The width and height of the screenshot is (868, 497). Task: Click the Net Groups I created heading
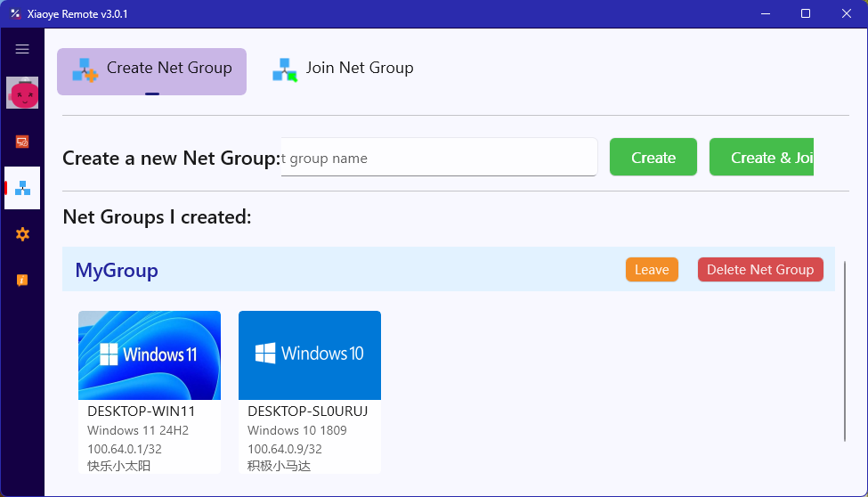(157, 216)
